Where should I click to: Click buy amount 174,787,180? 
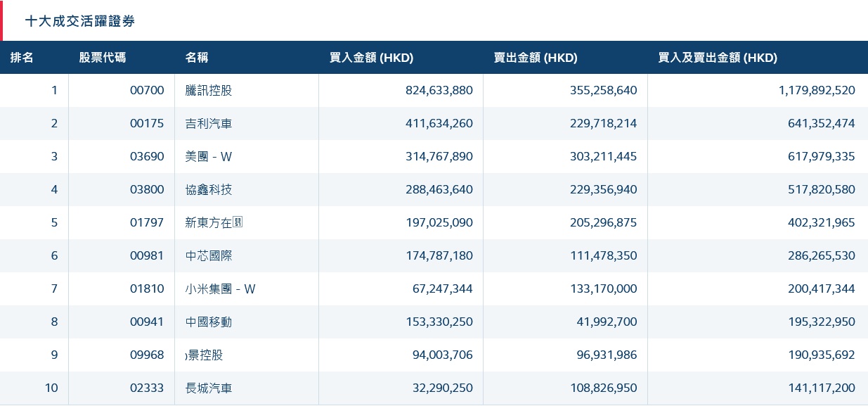[x=439, y=255]
